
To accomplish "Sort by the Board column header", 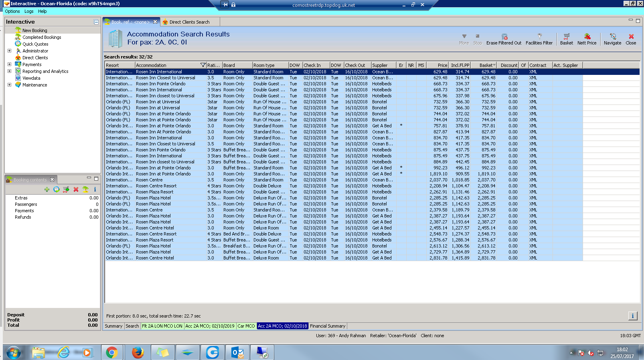I will [237, 65].
